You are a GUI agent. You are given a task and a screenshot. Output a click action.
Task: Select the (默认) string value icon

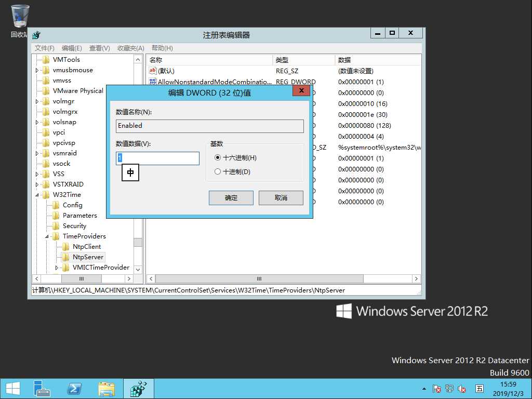(x=153, y=71)
